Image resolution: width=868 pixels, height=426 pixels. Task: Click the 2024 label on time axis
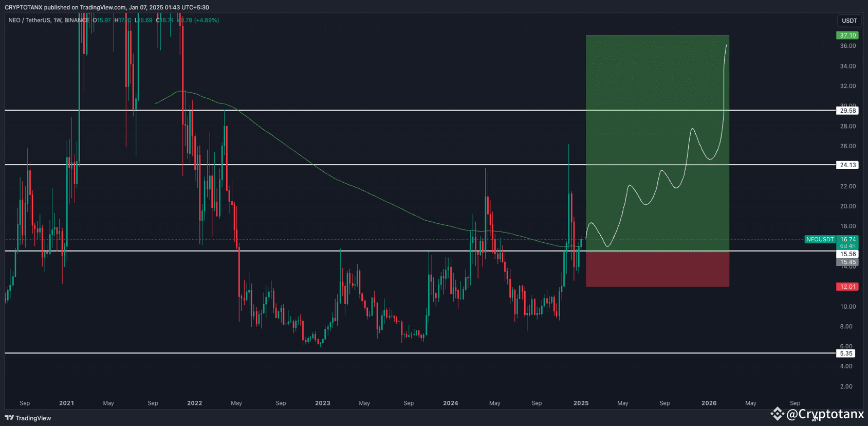[x=450, y=403]
